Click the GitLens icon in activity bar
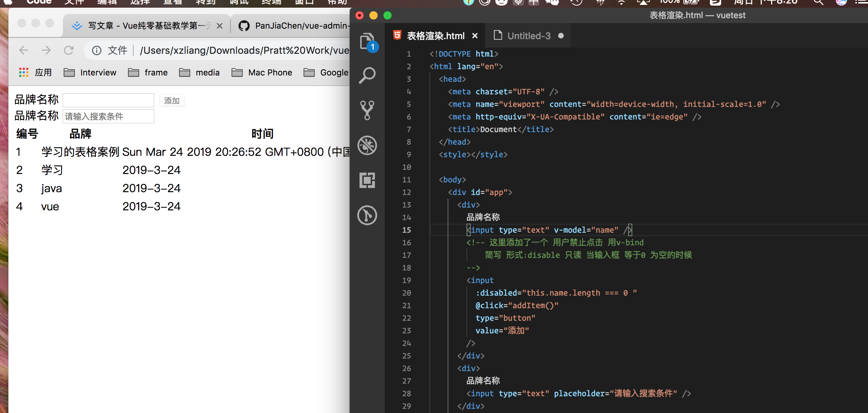Viewport: 868px width, 413px height. 367,215
